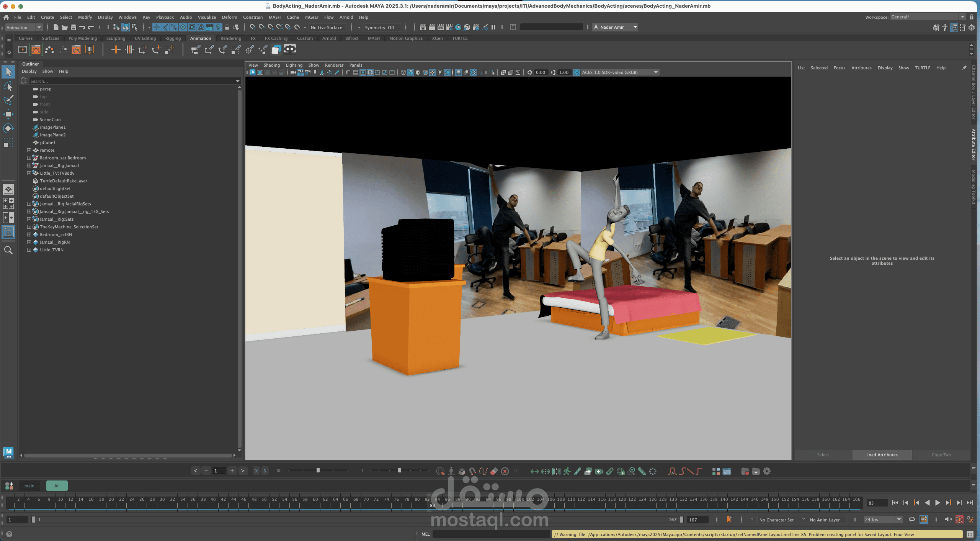The height and width of the screenshot is (541, 980).
Task: Open the Constrain menu
Action: [253, 17]
